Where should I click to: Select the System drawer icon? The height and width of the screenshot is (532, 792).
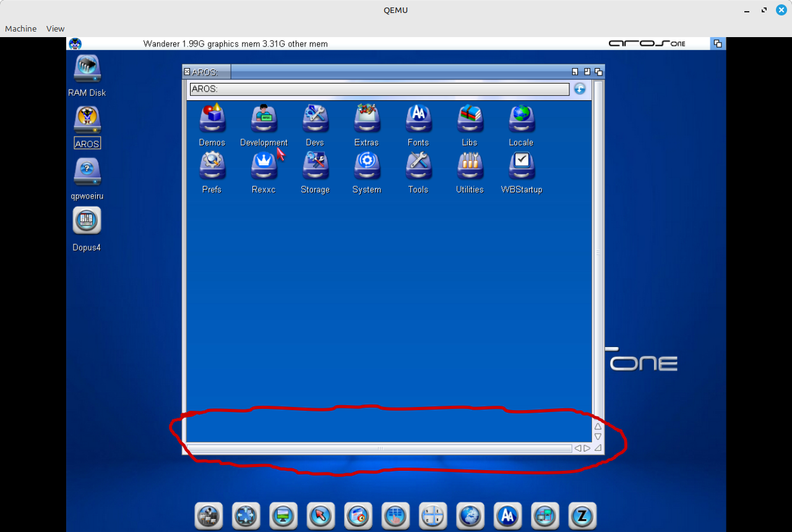pos(367,166)
